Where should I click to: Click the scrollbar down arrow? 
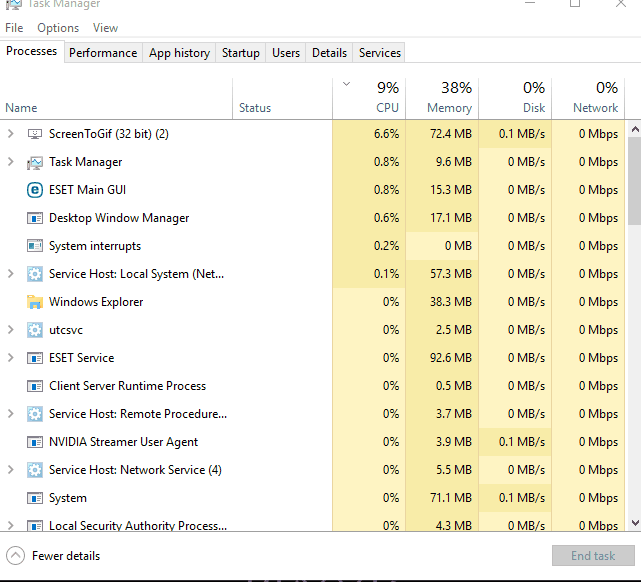coord(635,523)
